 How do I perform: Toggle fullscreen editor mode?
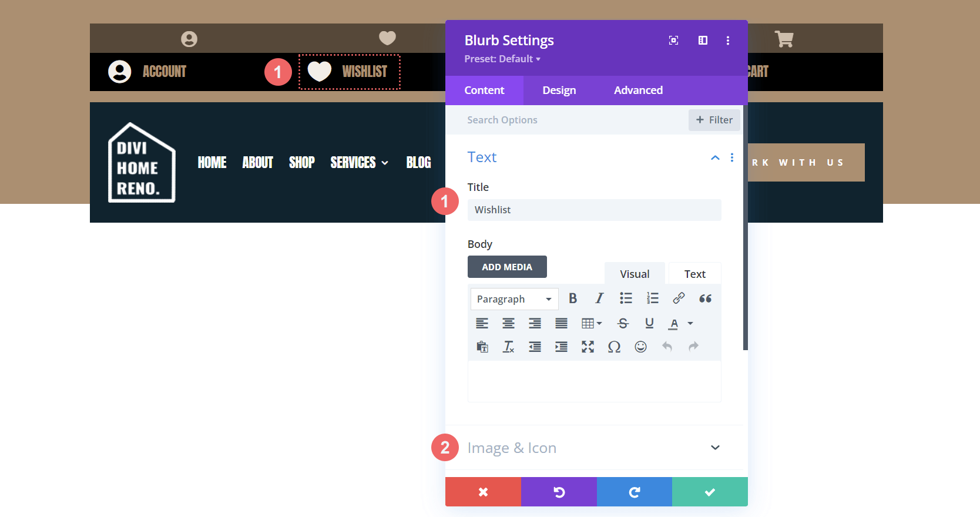(x=588, y=347)
